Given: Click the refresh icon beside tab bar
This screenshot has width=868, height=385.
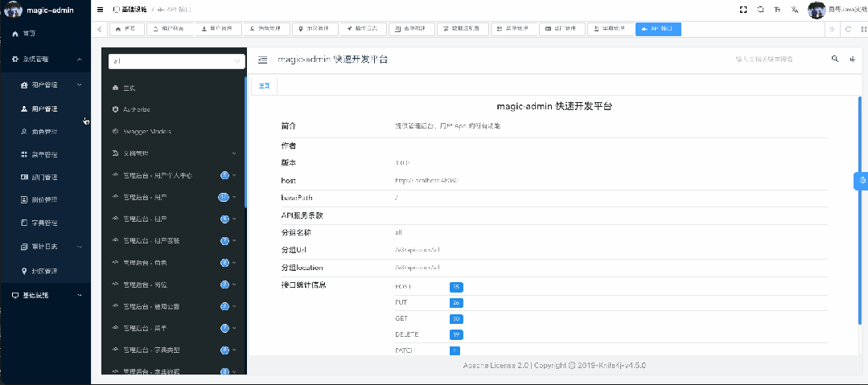Looking at the screenshot, I should [x=847, y=29].
